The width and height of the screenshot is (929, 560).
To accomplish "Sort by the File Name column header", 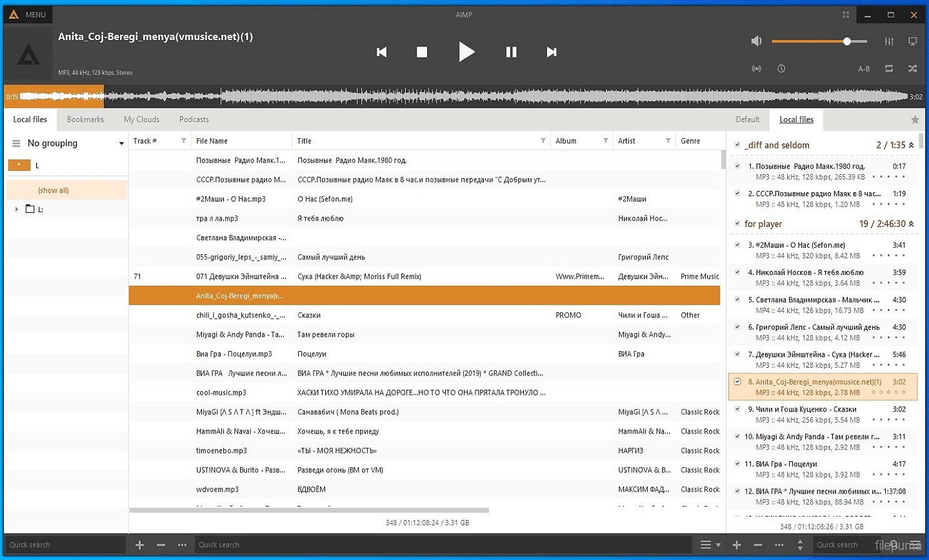I will click(x=241, y=141).
